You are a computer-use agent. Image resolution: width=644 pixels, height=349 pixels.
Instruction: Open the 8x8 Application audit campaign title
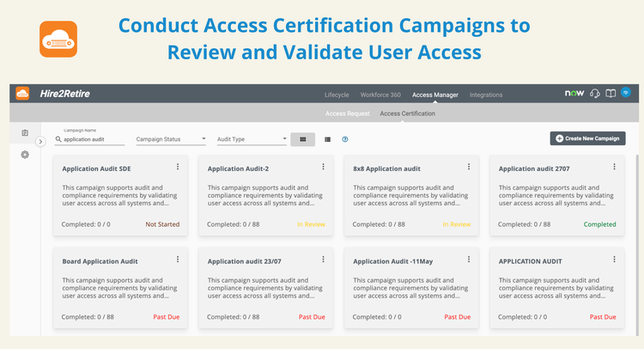[387, 168]
